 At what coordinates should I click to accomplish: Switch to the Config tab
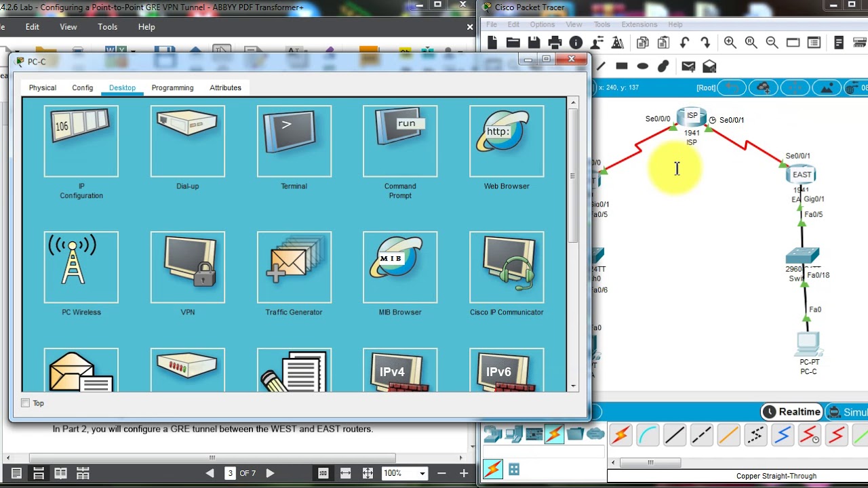[83, 87]
